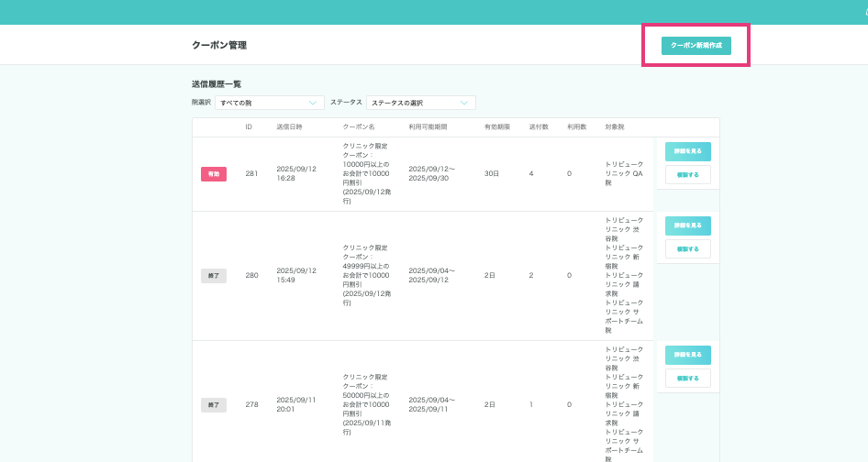Image resolution: width=868 pixels, height=462 pixels.
Task: Duplicate coupon ID 281 with 複製する
Action: [687, 174]
